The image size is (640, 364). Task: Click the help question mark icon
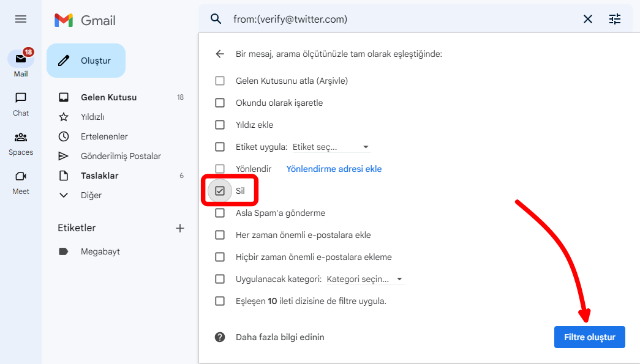[x=220, y=337]
